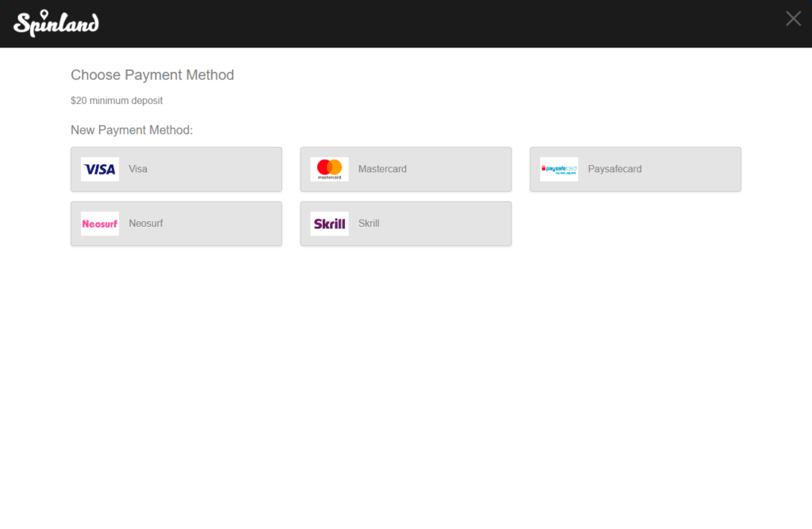This screenshot has width=812, height=529.
Task: Click the Mastercard logo icon
Action: pyautogui.click(x=329, y=169)
